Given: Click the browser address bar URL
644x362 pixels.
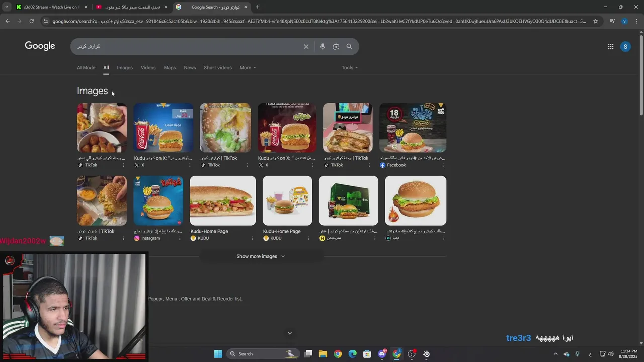Looking at the screenshot, I should click(x=319, y=21).
